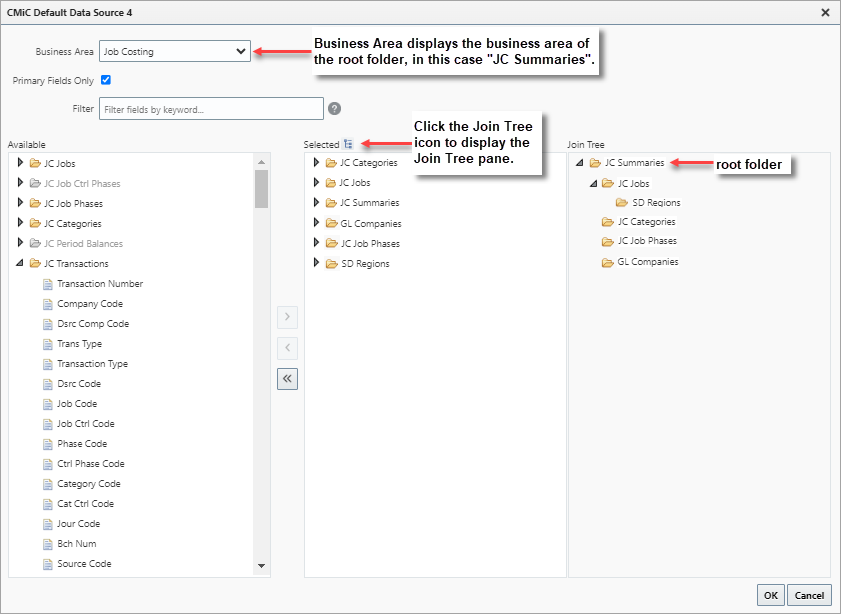841x614 pixels.
Task: Click the Join Tree icon beside Selected
Action: [x=348, y=144]
